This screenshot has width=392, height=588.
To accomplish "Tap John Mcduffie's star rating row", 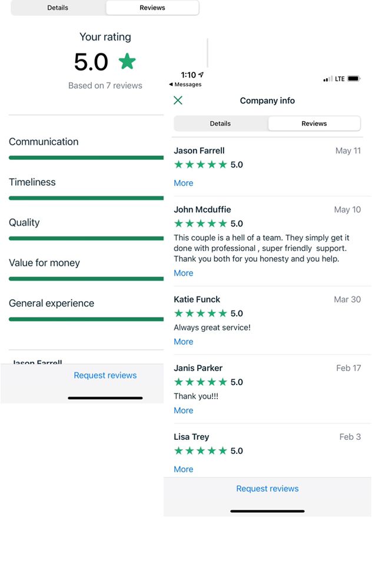I will pyautogui.click(x=201, y=223).
